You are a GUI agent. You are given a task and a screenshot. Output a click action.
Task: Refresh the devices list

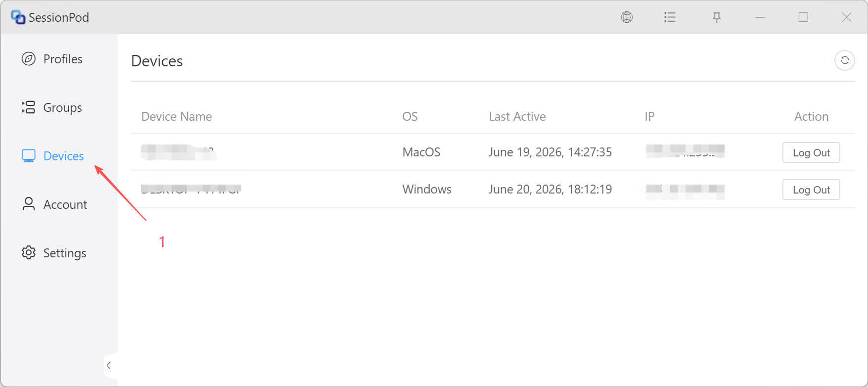pos(845,60)
